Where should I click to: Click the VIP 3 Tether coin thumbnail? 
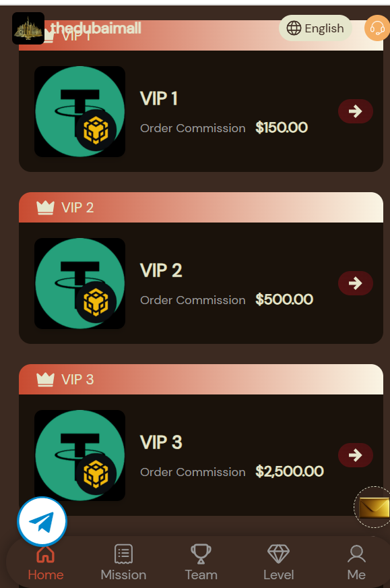pos(79,455)
